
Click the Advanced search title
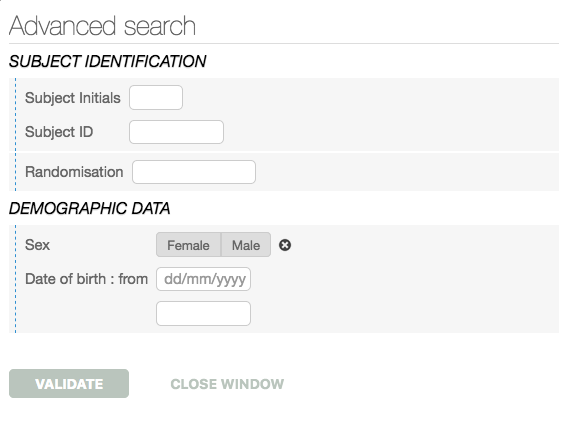point(102,26)
